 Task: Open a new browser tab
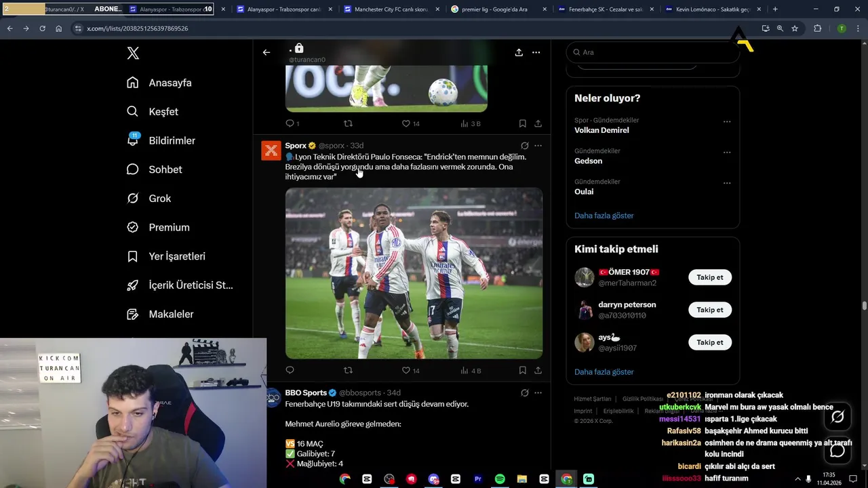pyautogui.click(x=775, y=9)
